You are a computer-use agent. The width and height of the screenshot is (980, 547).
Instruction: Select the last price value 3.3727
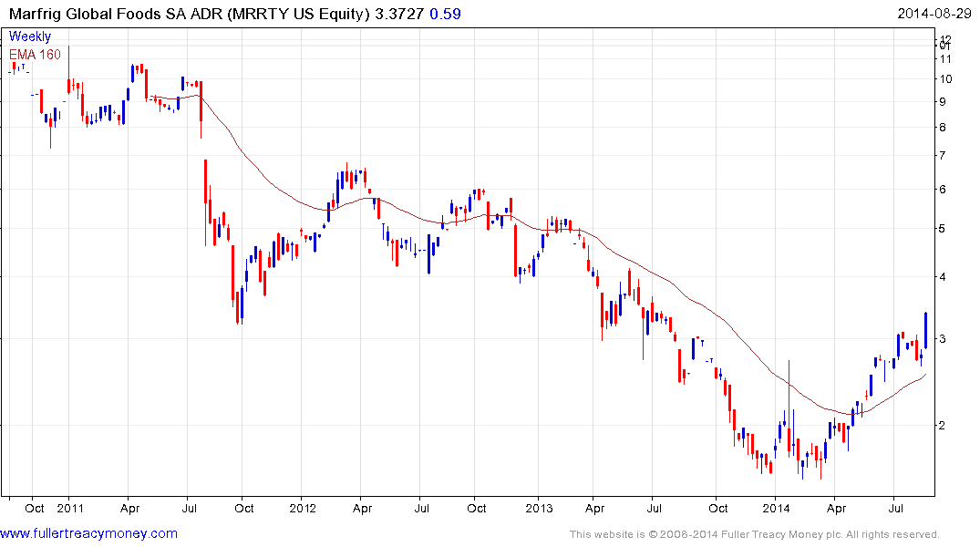(x=399, y=14)
